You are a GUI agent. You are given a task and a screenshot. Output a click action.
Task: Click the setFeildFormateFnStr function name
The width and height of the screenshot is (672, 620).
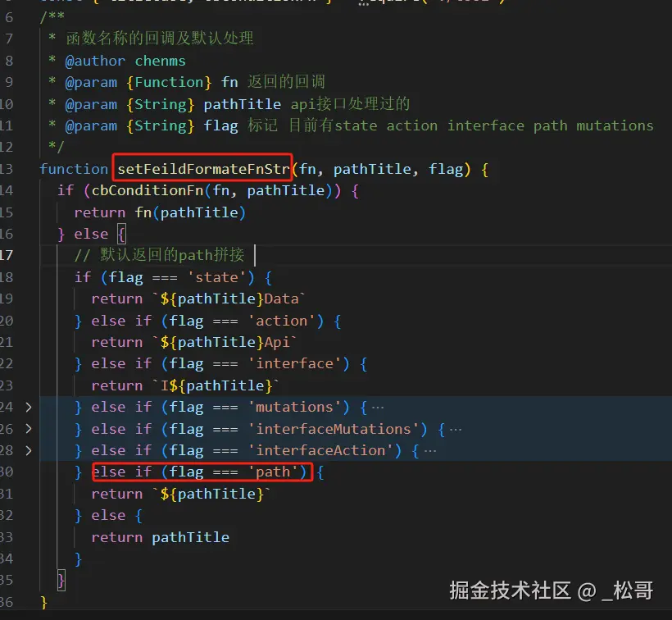point(202,169)
